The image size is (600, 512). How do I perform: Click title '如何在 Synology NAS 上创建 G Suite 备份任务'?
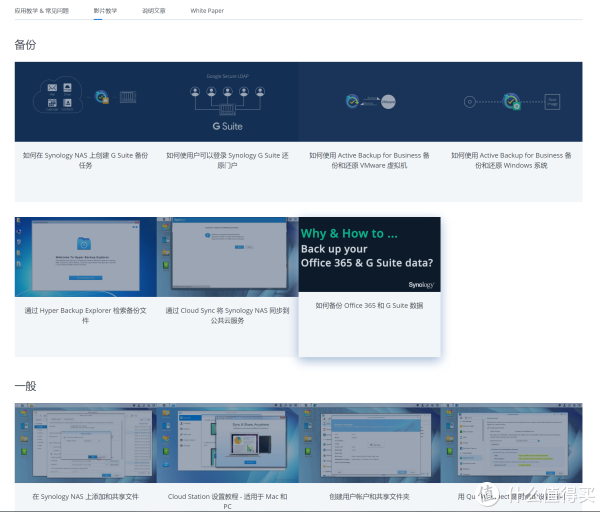(86, 160)
